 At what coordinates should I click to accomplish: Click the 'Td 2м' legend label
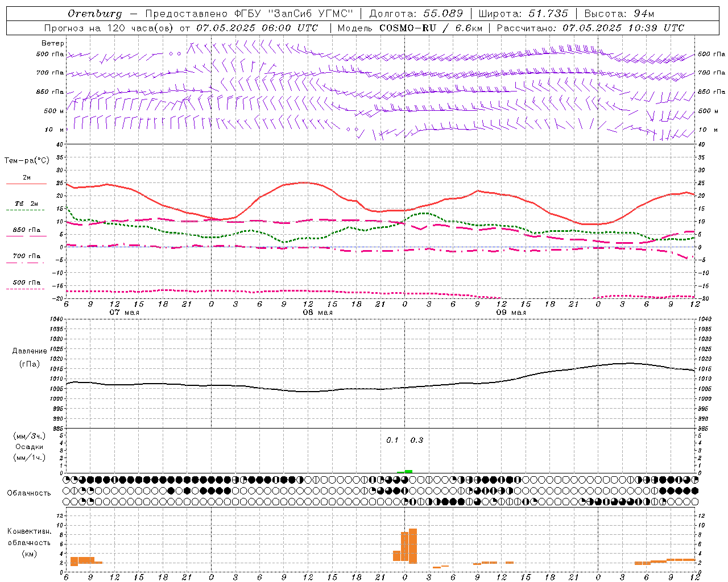(x=27, y=203)
